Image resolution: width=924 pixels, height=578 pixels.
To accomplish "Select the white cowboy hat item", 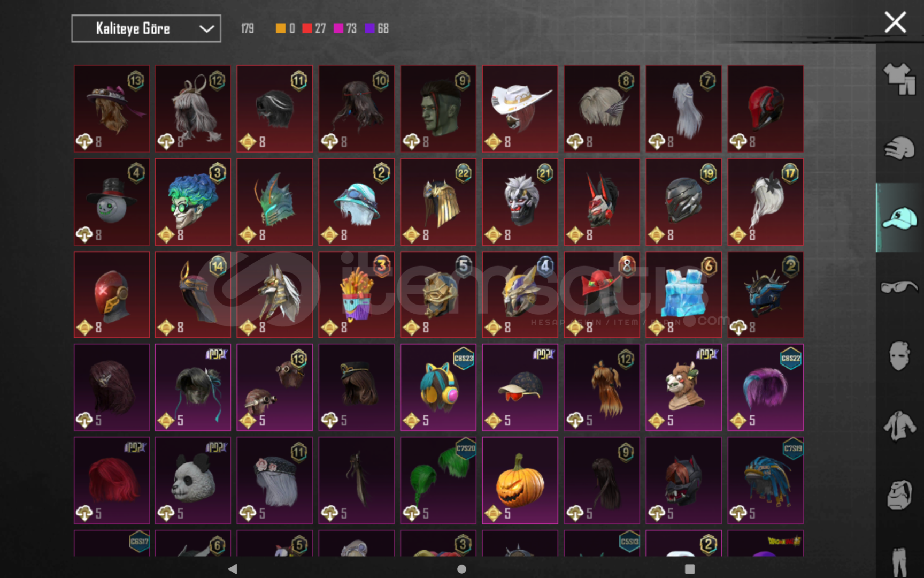I will click(x=520, y=109).
